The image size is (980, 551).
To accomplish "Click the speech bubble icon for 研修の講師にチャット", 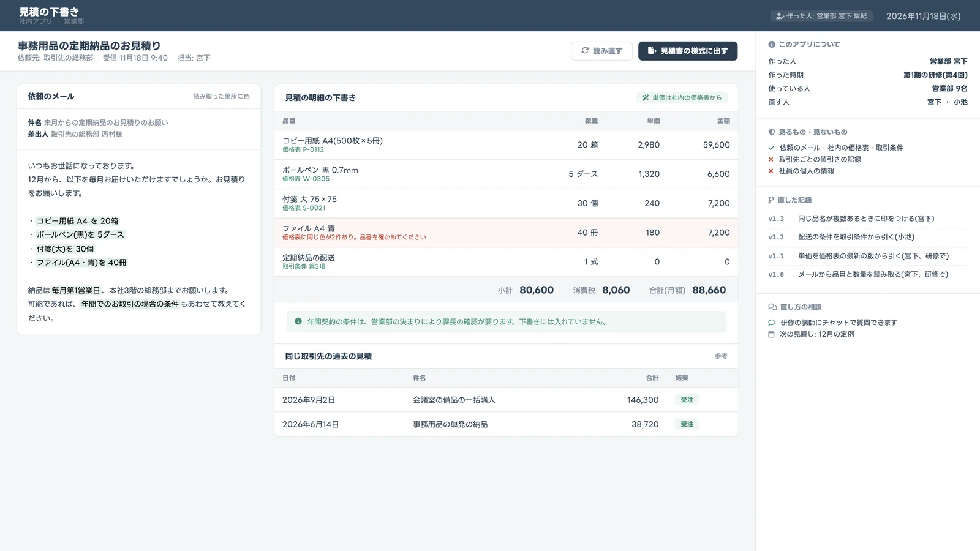I will click(x=772, y=323).
